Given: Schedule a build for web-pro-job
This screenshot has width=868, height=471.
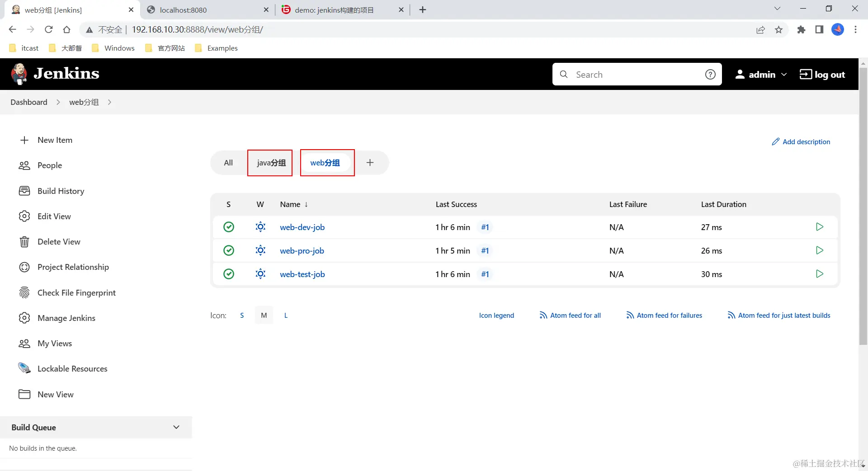Looking at the screenshot, I should click(x=819, y=250).
